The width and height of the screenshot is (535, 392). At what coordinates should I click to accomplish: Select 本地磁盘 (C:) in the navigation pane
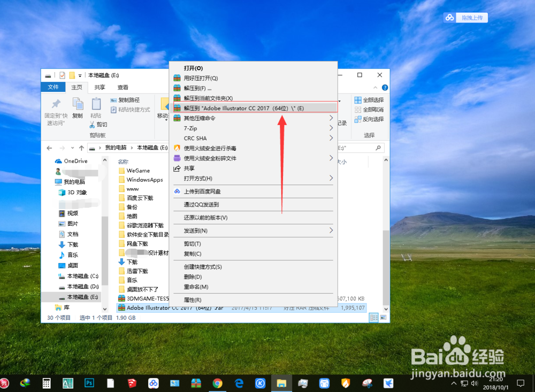click(78, 276)
